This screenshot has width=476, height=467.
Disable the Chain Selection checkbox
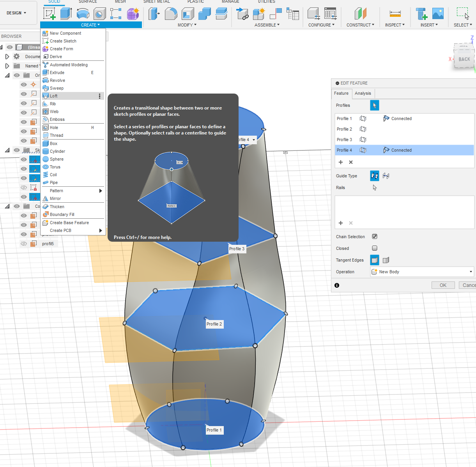(375, 237)
